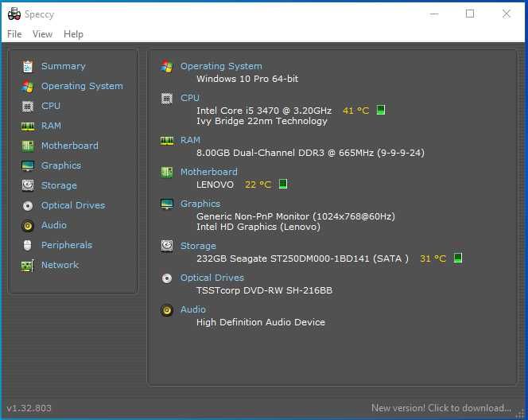528x420 pixels.
Task: View Peripherals section from sidebar
Action: click(x=67, y=245)
